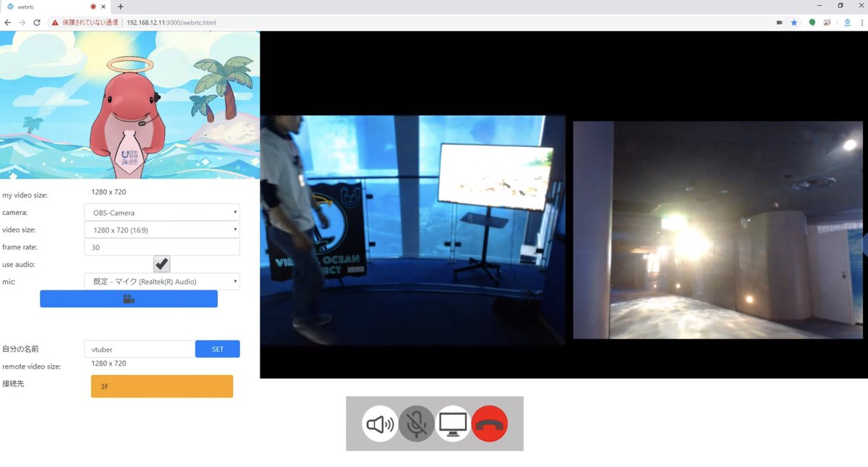Click the bookmark star icon

(x=794, y=22)
